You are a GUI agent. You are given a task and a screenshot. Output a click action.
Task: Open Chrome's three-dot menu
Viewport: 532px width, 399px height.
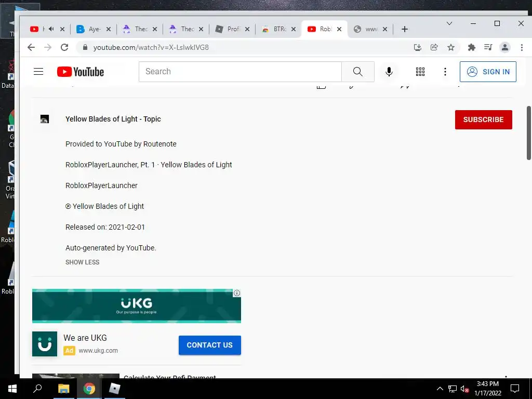[x=522, y=47]
